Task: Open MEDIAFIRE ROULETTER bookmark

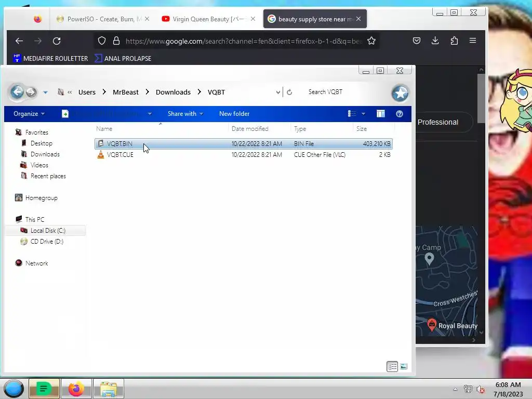Action: [50, 58]
